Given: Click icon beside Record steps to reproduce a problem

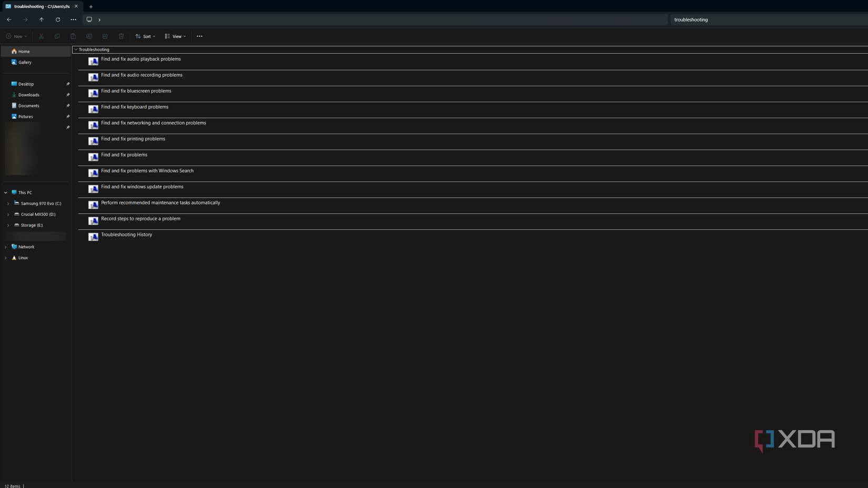Looking at the screenshot, I should coord(93,221).
